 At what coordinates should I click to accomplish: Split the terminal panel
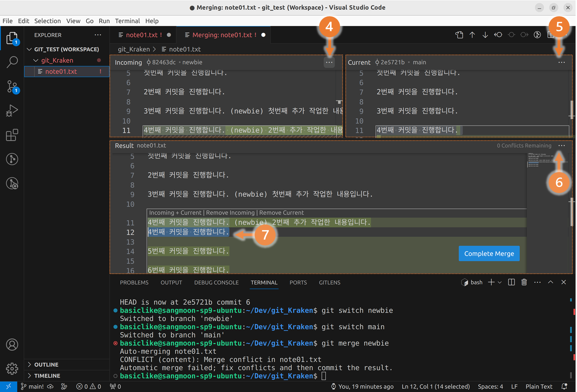(511, 282)
